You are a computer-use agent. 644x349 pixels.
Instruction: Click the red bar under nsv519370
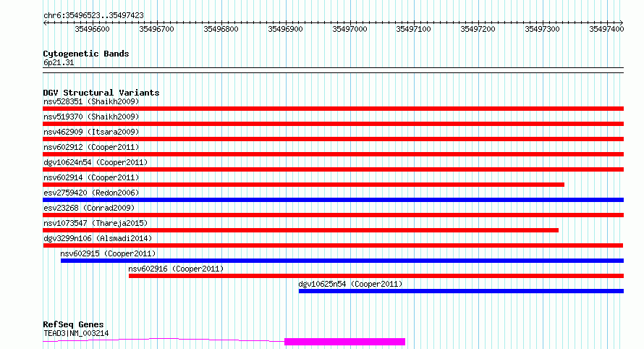tap(333, 124)
